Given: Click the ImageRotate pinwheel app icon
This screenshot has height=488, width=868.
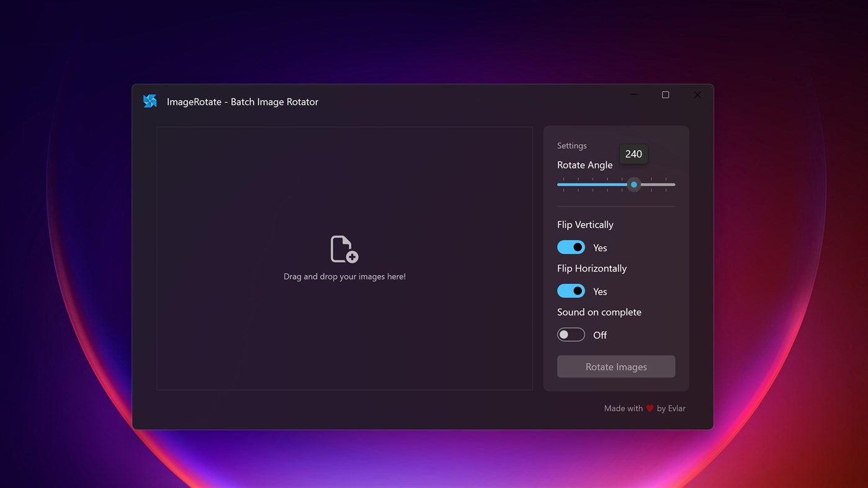Looking at the screenshot, I should [x=150, y=100].
